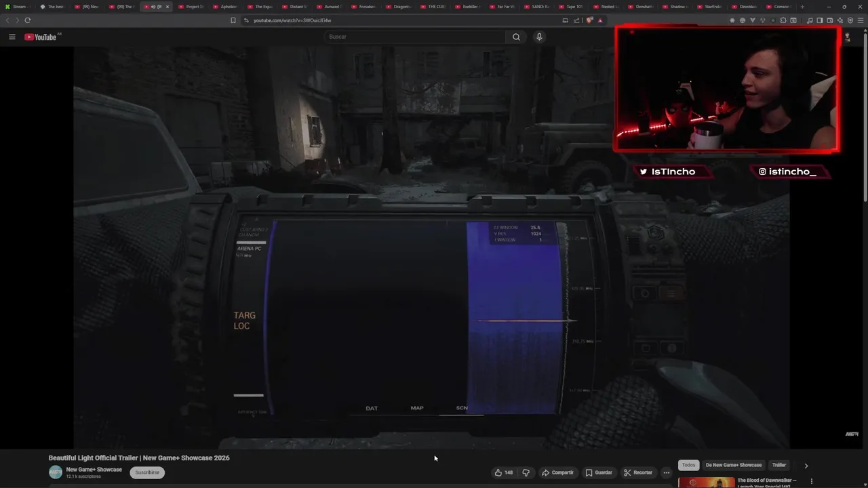
Task: Select 'De New Game+ Showcase' filter chip
Action: coord(734,465)
